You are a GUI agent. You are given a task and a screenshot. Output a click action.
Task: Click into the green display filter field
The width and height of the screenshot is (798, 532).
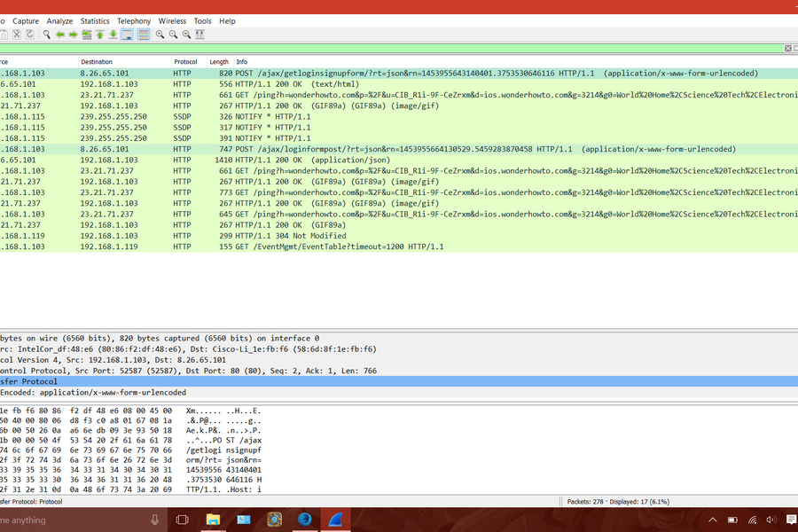[391, 48]
